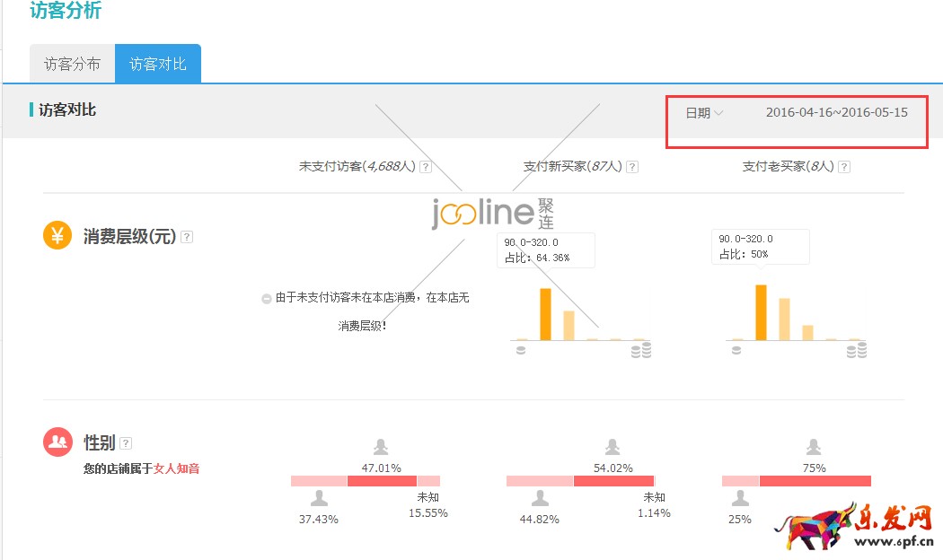Image resolution: width=943 pixels, height=560 pixels.
Task: Click the 54.02% red gender bar segment
Action: point(613,481)
